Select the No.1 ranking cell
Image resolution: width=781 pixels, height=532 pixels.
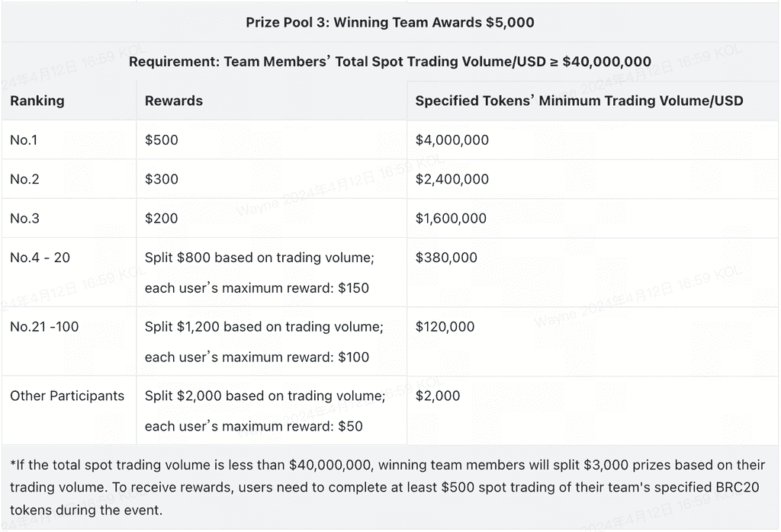[25, 140]
